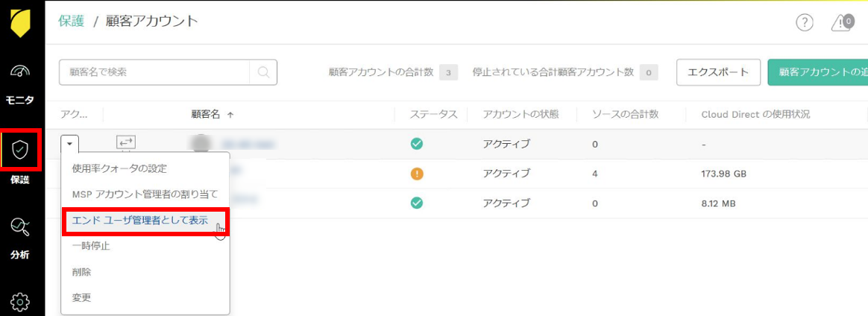
Task: Click the エクスポート button
Action: coord(717,72)
